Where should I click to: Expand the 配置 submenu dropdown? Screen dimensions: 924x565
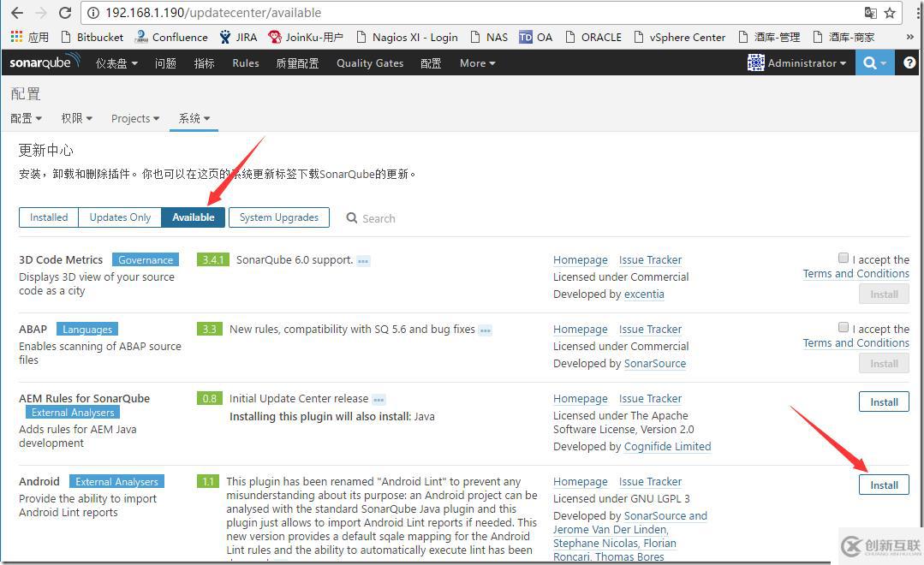pos(26,118)
